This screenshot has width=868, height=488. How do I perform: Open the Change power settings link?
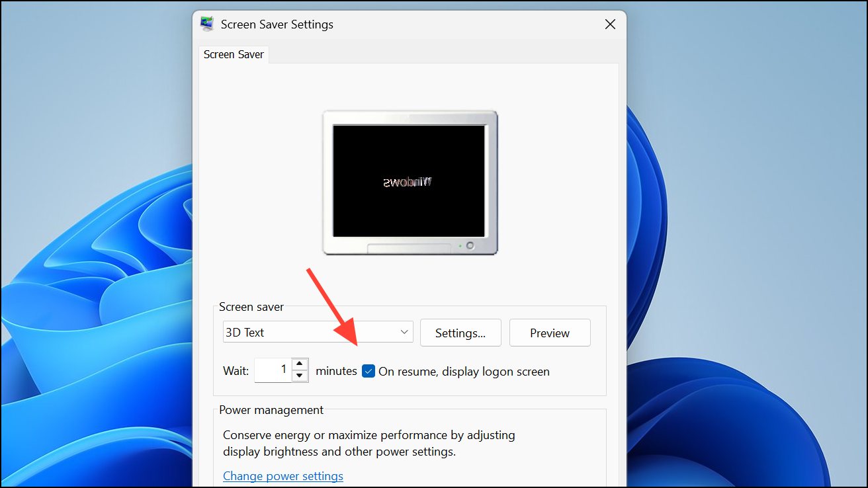pos(283,476)
